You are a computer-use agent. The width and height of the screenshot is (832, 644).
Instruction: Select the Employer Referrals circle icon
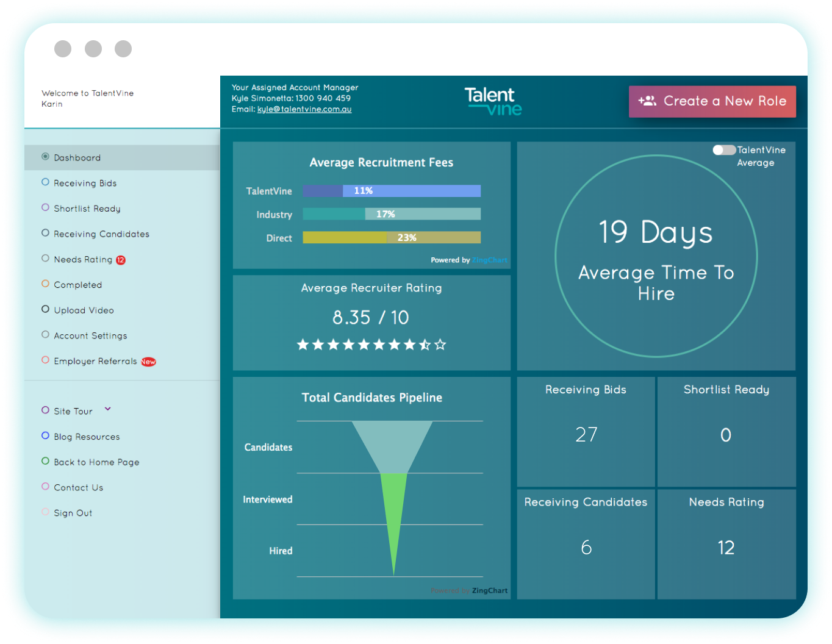pyautogui.click(x=45, y=360)
